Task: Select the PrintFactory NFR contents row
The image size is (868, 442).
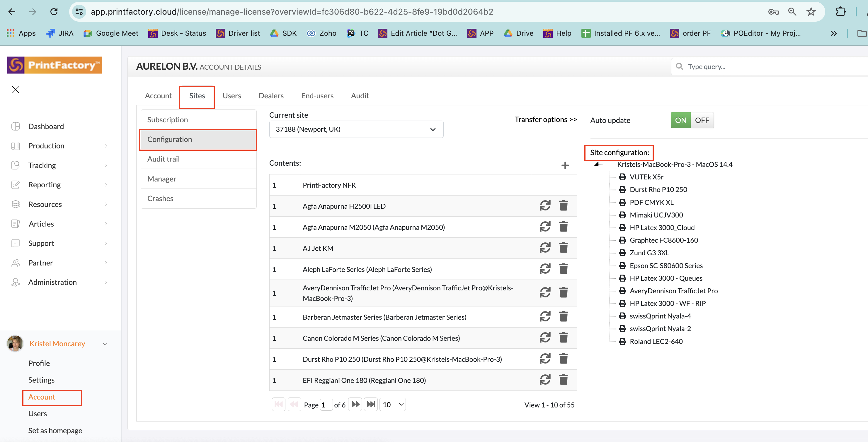Action: pos(423,185)
